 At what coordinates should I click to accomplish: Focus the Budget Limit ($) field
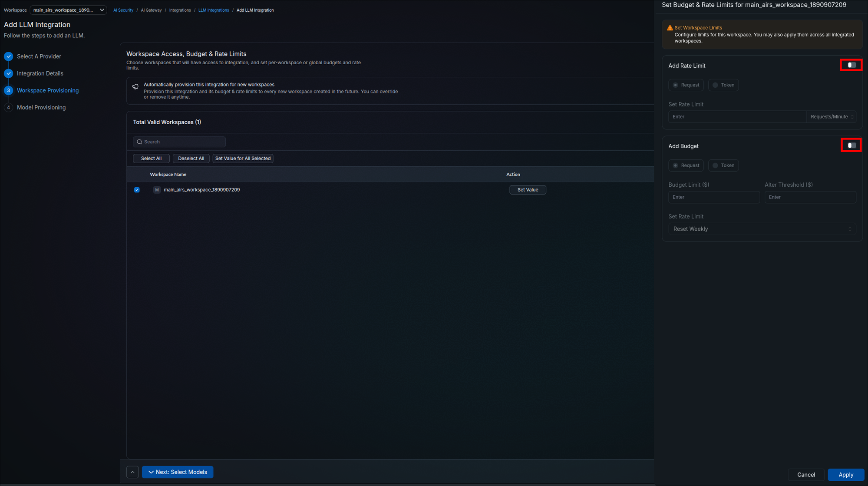coord(714,197)
